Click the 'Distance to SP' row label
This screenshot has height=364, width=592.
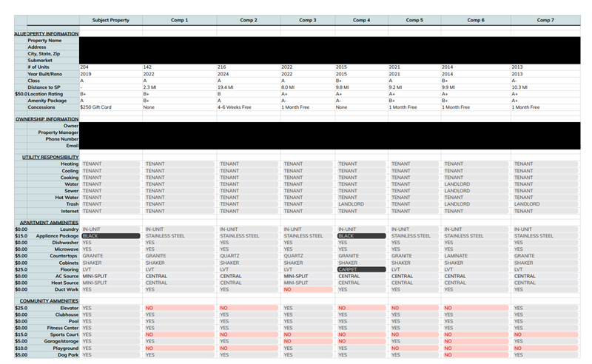point(44,87)
